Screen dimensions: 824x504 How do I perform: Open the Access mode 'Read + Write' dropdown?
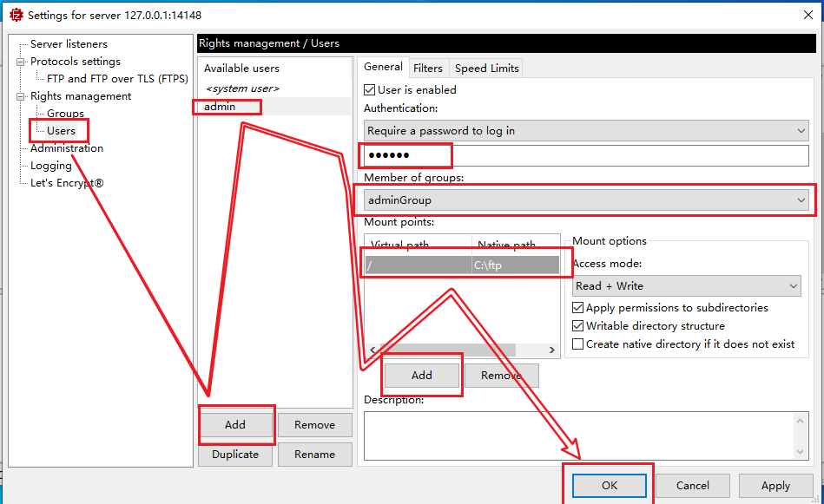[x=686, y=286]
